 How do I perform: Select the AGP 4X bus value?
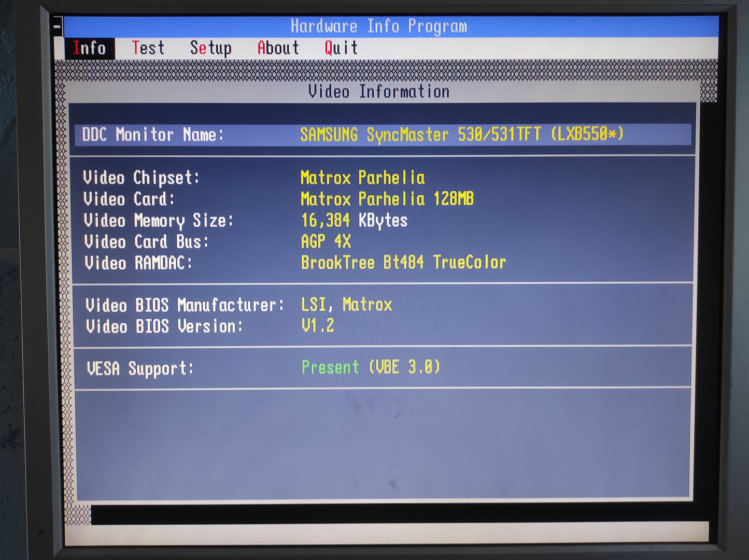point(326,241)
